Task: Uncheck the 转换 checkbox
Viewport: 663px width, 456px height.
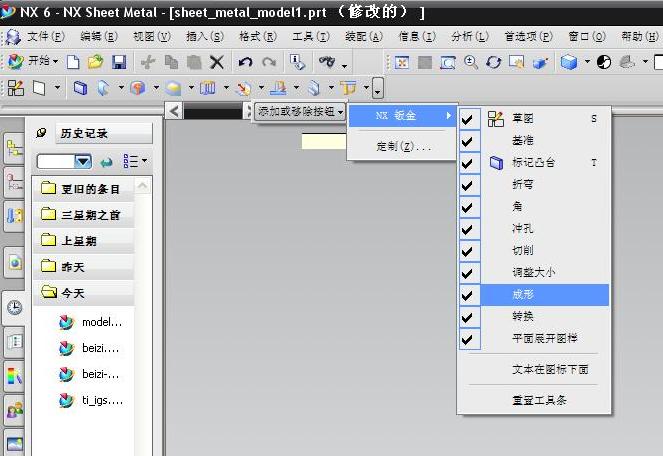Action: (469, 317)
